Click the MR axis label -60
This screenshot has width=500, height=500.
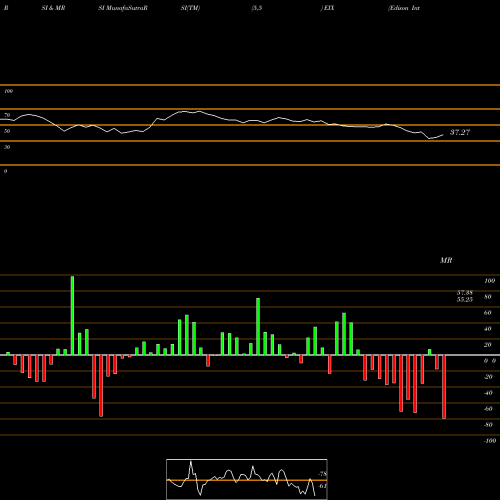[x=488, y=409]
